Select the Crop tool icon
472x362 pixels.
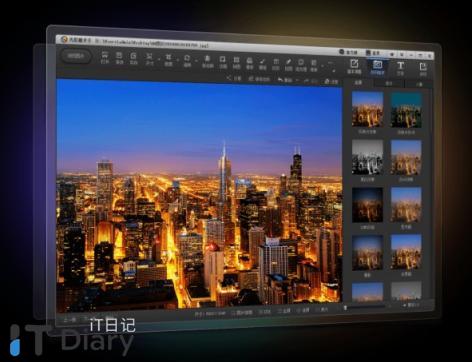[168, 60]
